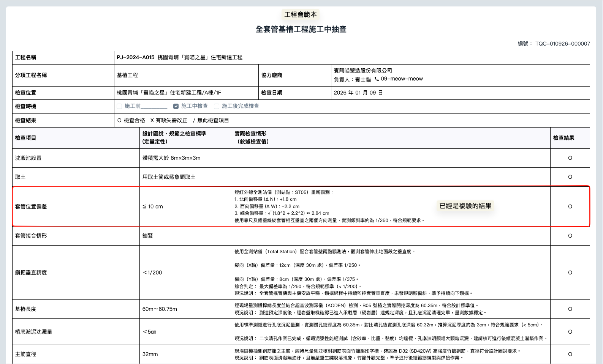Enable the 施工後完成檢查 checkbox
Screen dimensions: 603x364
(217, 106)
